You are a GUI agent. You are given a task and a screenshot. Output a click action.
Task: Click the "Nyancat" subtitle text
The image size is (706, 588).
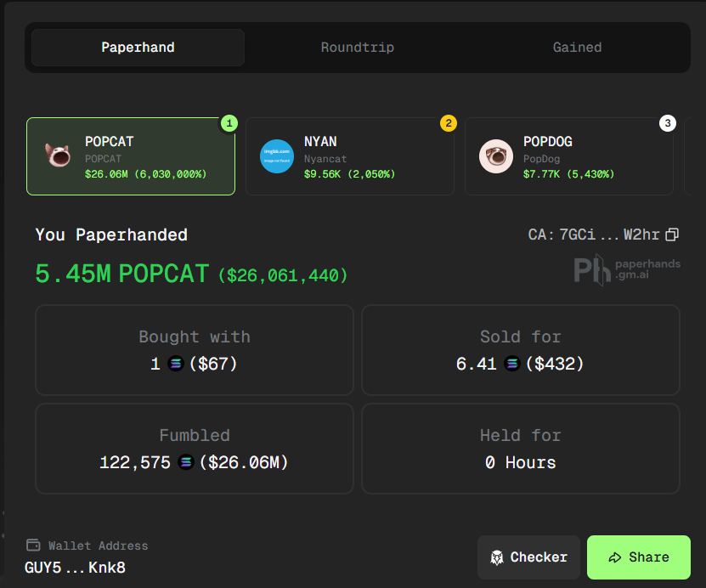tap(325, 159)
